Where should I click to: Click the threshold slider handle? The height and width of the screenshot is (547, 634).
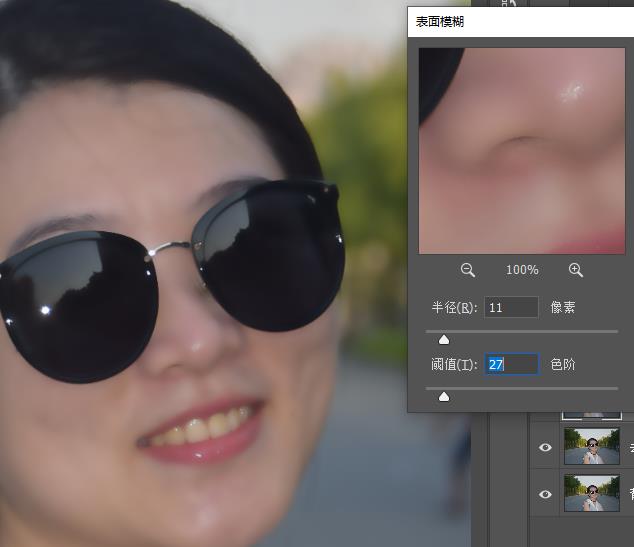tap(444, 397)
